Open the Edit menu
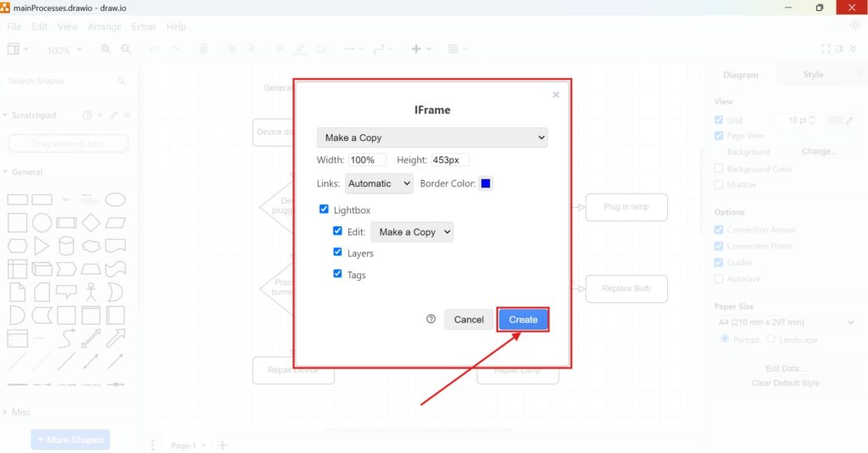 (x=39, y=26)
